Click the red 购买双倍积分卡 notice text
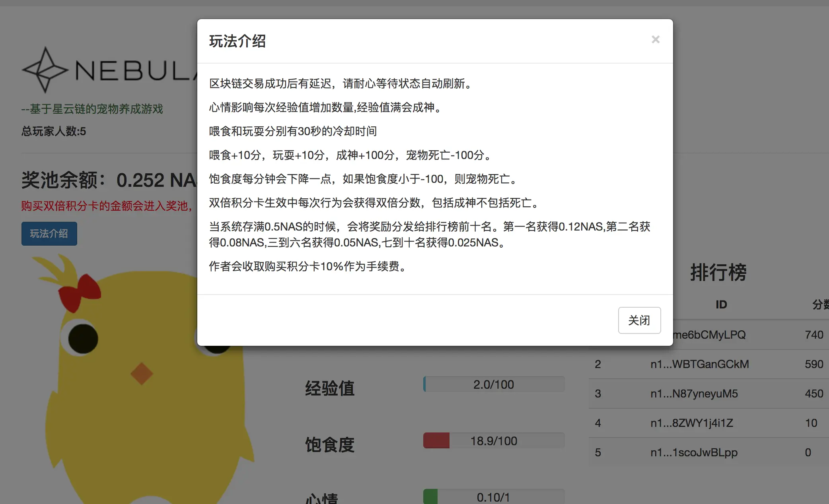 107,206
